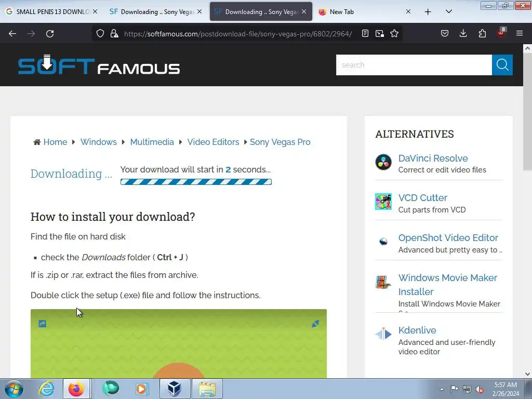Open VirtualBox from the taskbar
The image size is (532, 399).
pyautogui.click(x=175, y=389)
